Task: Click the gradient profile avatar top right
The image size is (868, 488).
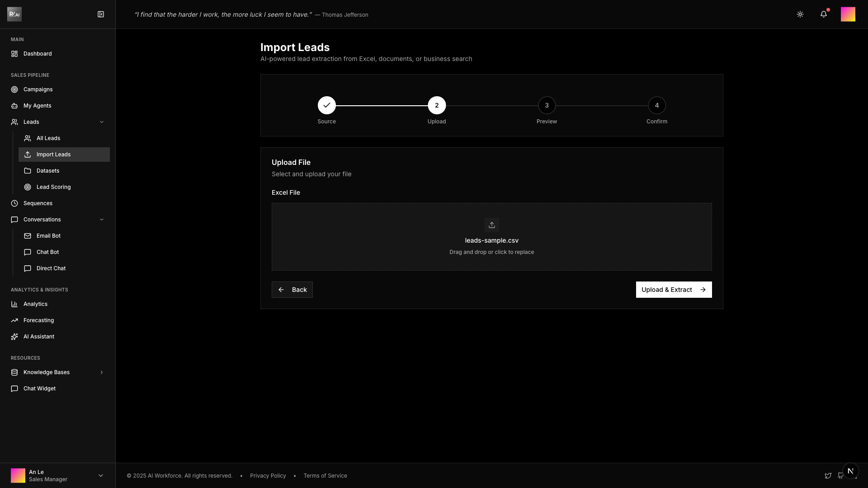Action: [848, 14]
